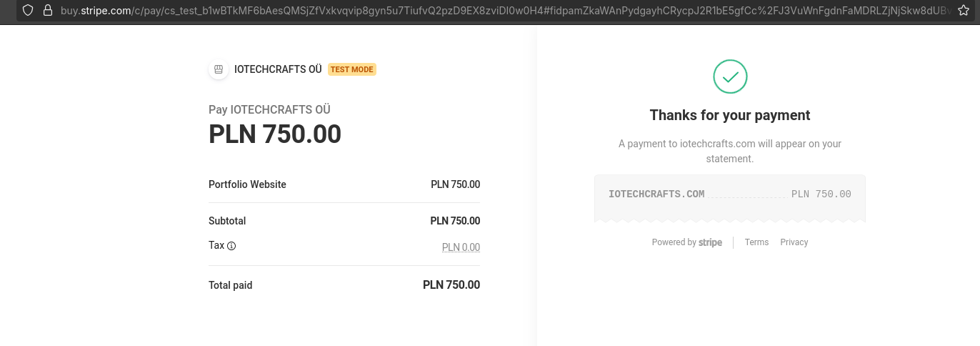Open the Tax info circle icon
Screen dimensions: 980x346
pos(231,246)
